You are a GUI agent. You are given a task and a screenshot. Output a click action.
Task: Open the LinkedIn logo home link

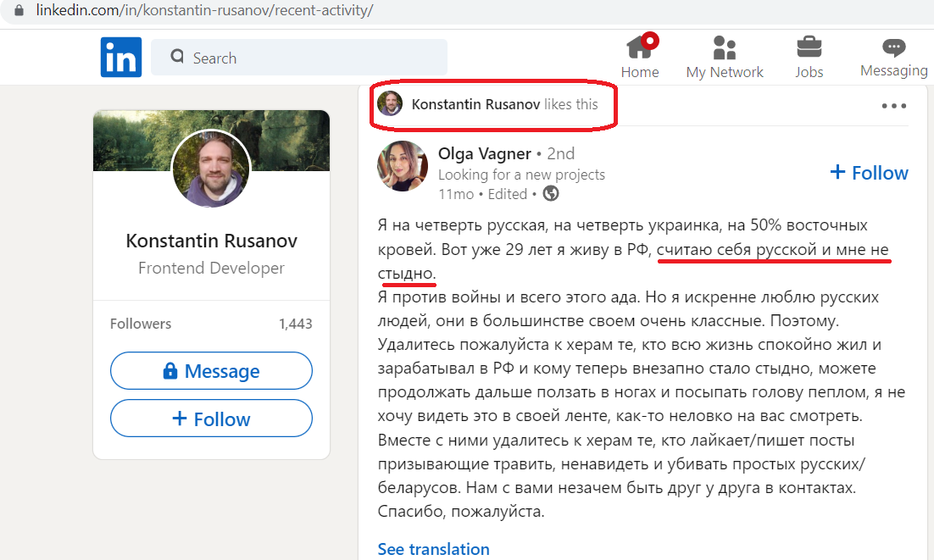pyautogui.click(x=121, y=57)
